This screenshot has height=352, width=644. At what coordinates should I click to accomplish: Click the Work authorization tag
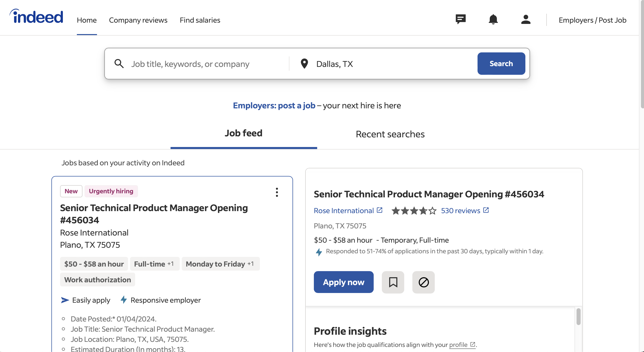click(97, 280)
